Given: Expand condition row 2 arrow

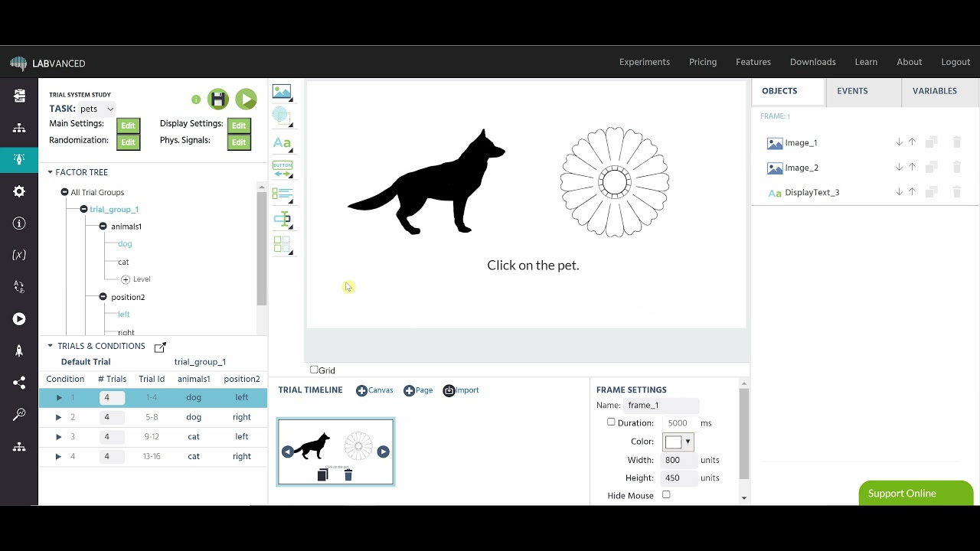Looking at the screenshot, I should (x=59, y=417).
